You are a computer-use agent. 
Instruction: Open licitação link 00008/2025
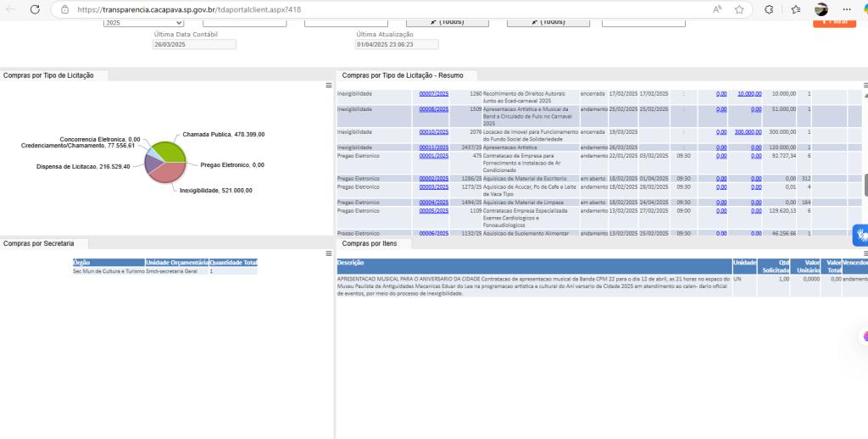coord(433,109)
